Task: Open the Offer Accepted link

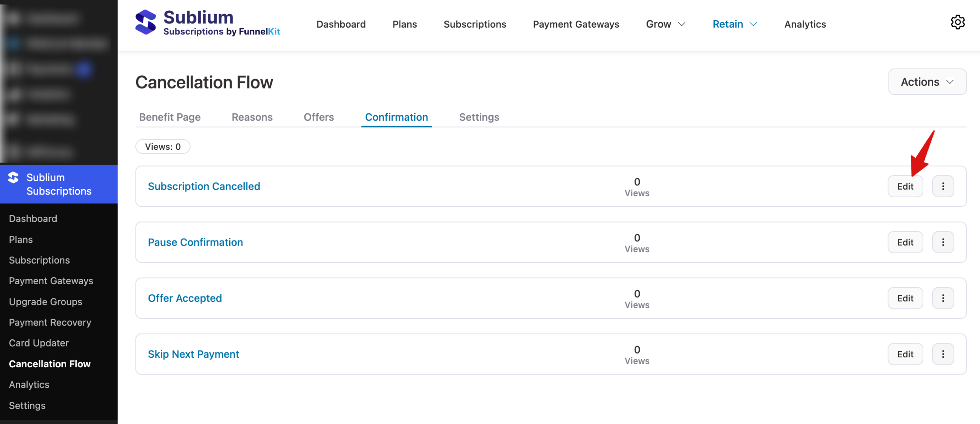Action: pos(185,298)
